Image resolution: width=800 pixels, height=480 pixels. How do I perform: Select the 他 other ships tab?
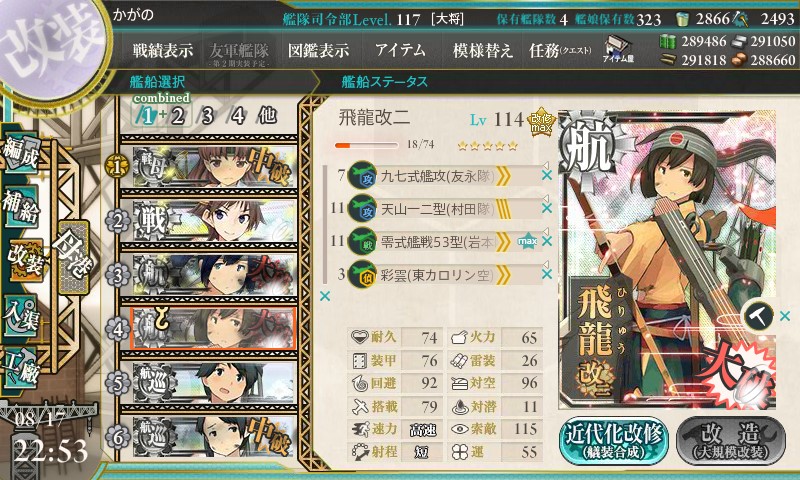click(x=267, y=115)
